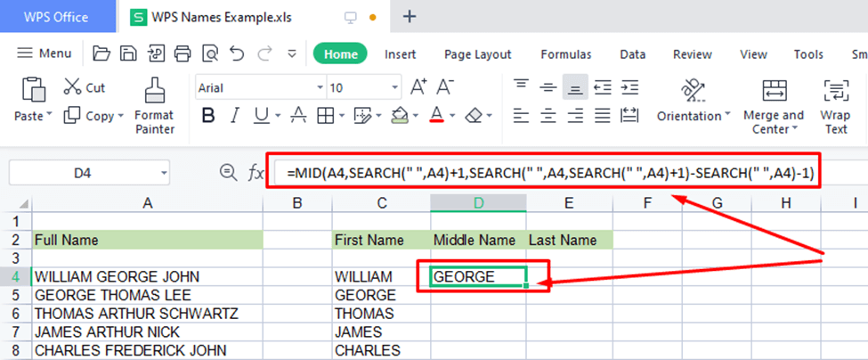868x360 pixels.
Task: Switch to the Home tab
Action: click(340, 54)
